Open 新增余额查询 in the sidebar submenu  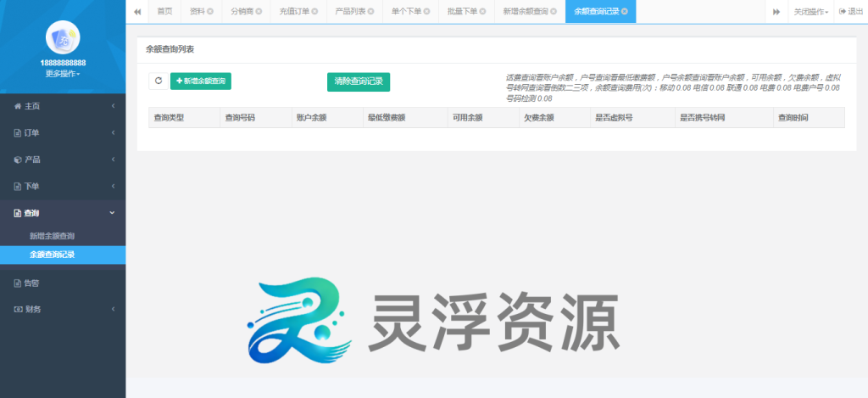pos(52,236)
